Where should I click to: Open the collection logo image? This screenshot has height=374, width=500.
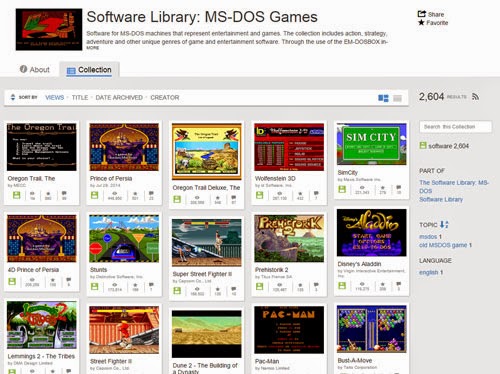pos(49,29)
